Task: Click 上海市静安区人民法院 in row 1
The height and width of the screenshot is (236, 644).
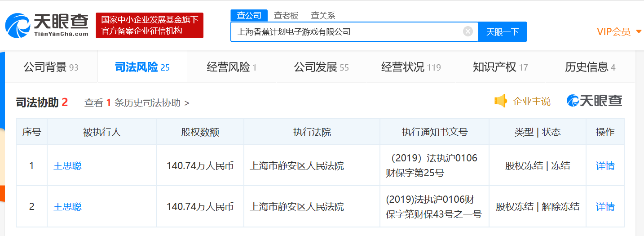Action: click(297, 166)
